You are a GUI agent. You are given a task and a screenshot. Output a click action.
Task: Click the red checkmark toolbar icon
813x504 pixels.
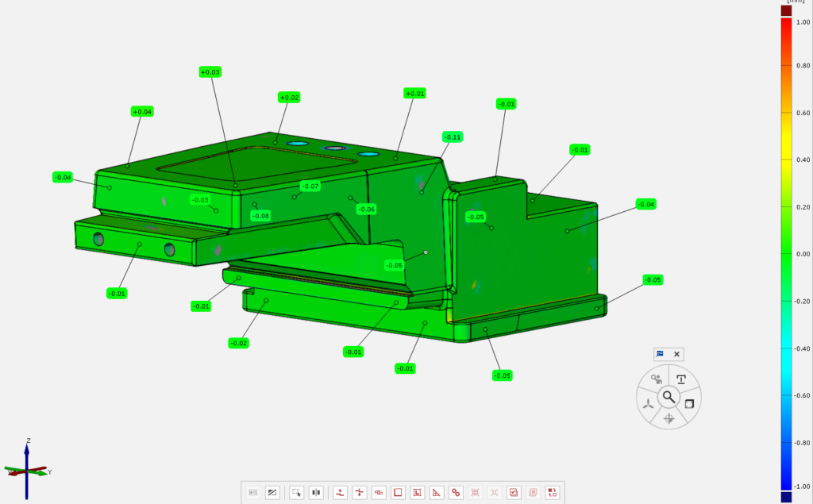[x=514, y=492]
